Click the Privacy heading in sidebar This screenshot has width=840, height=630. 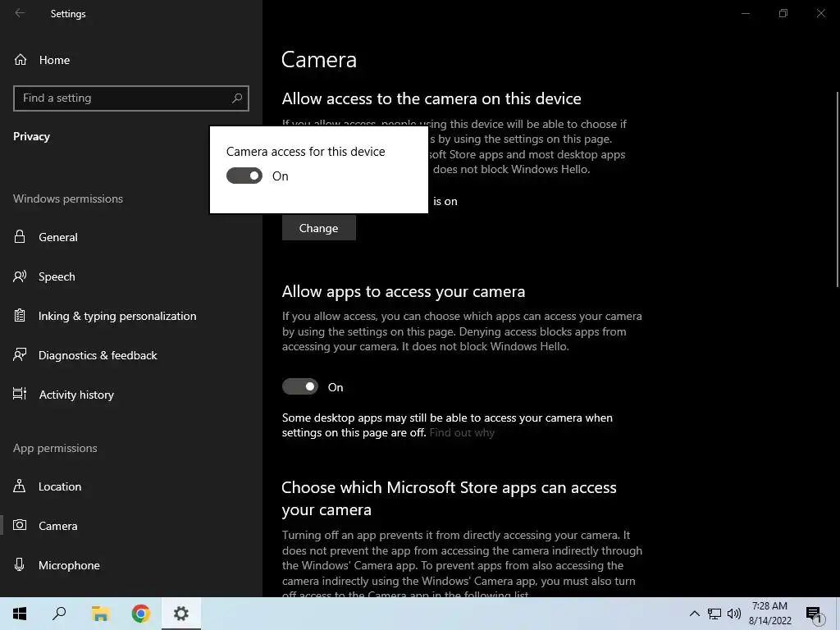pos(32,137)
